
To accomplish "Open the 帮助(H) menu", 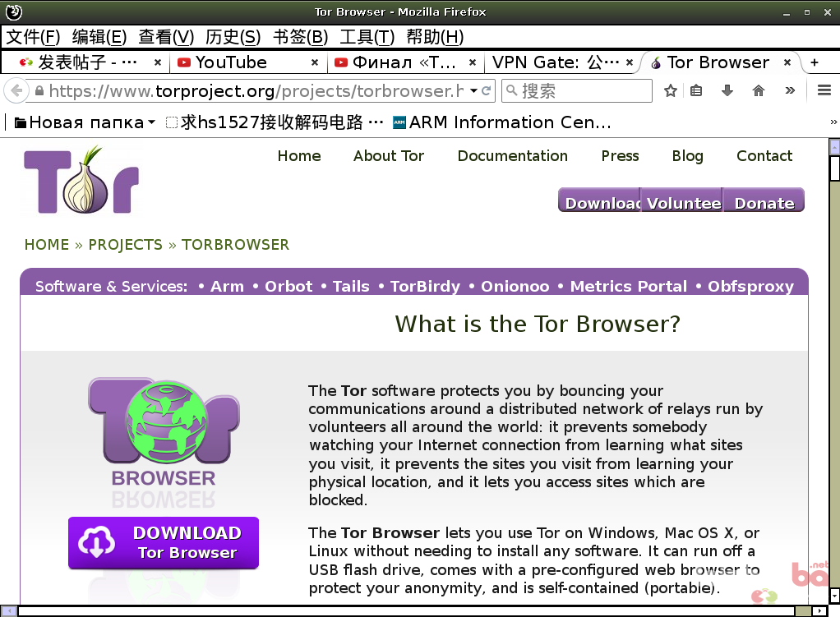I will point(435,37).
